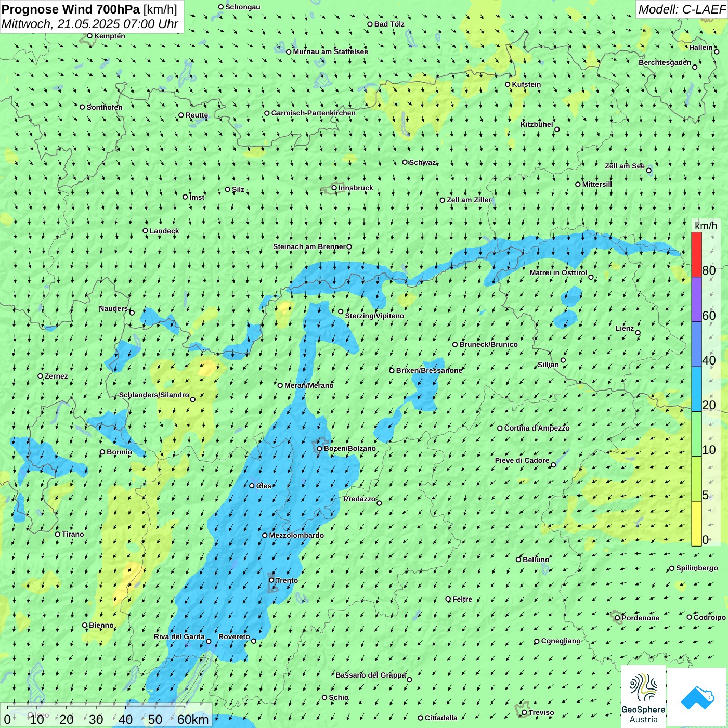Click the "Innsbruck" city label
The width and height of the screenshot is (728, 728).
(356, 188)
